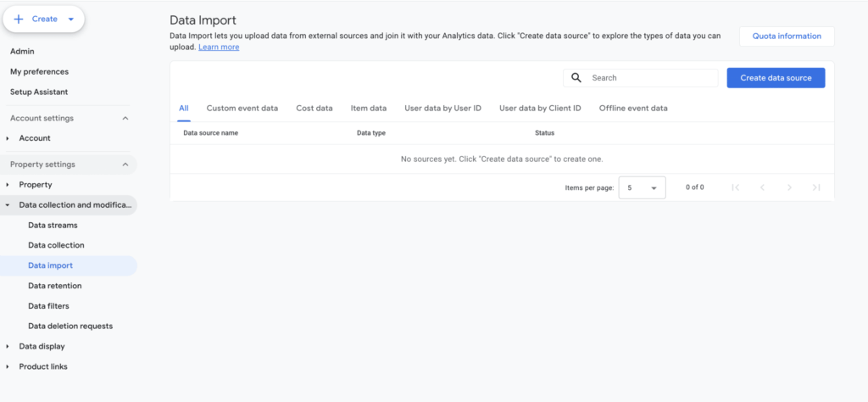
Task: Click the Create data source button
Action: (776, 78)
